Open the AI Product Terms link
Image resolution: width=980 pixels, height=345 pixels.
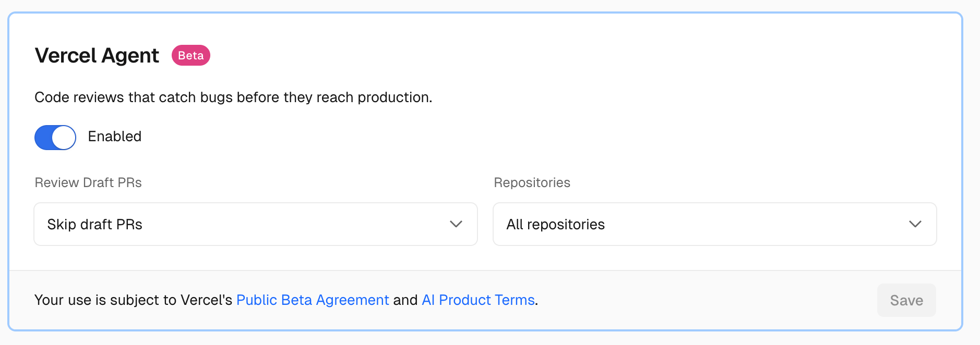pyautogui.click(x=478, y=300)
